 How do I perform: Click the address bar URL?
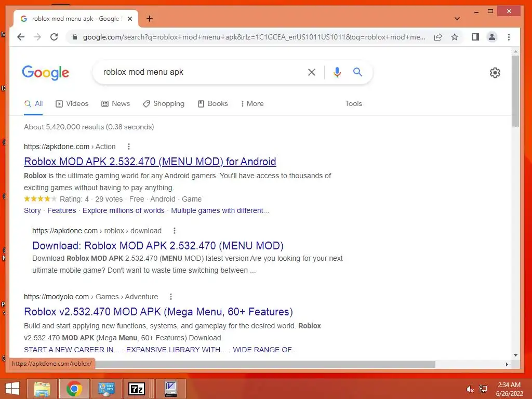click(x=254, y=37)
